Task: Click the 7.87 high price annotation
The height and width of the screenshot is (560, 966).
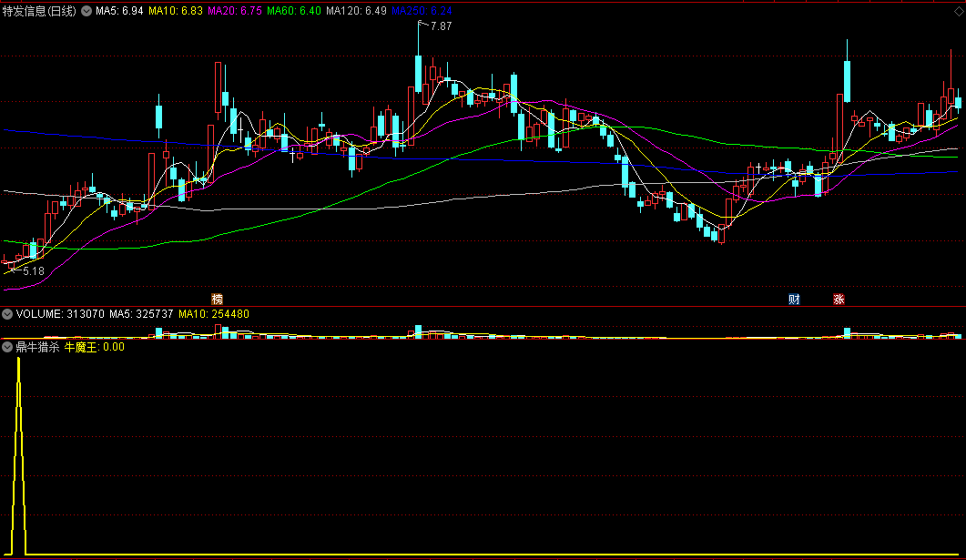Action: pyautogui.click(x=441, y=26)
